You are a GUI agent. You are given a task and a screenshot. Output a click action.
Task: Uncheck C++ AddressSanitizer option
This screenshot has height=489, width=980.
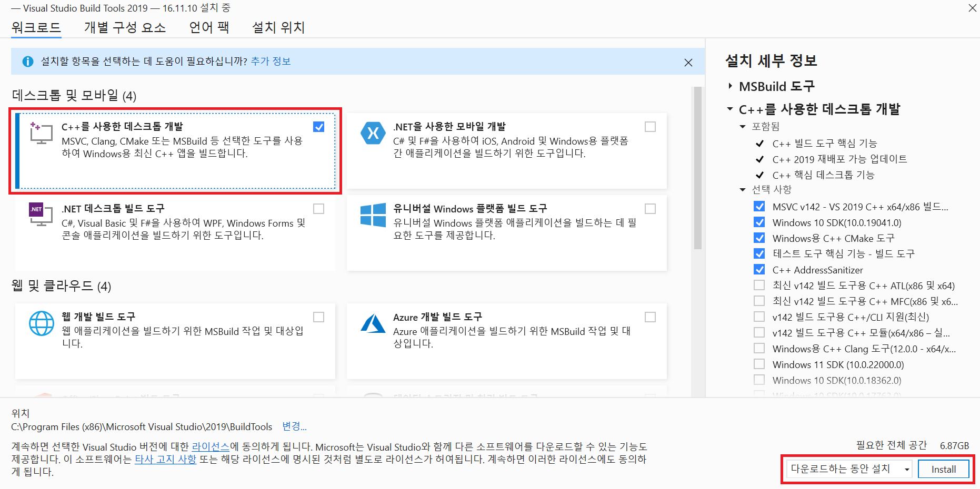point(759,269)
